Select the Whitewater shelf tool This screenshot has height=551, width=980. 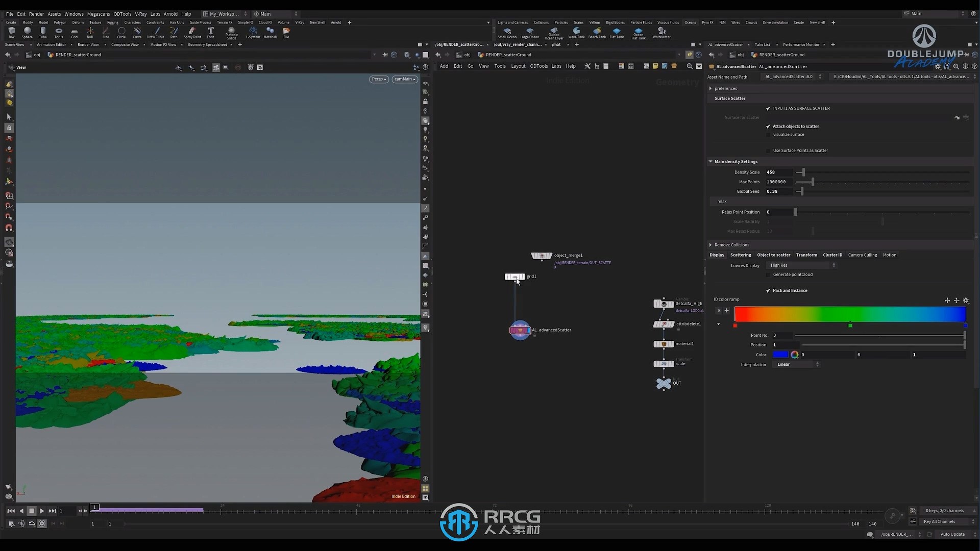tap(661, 33)
